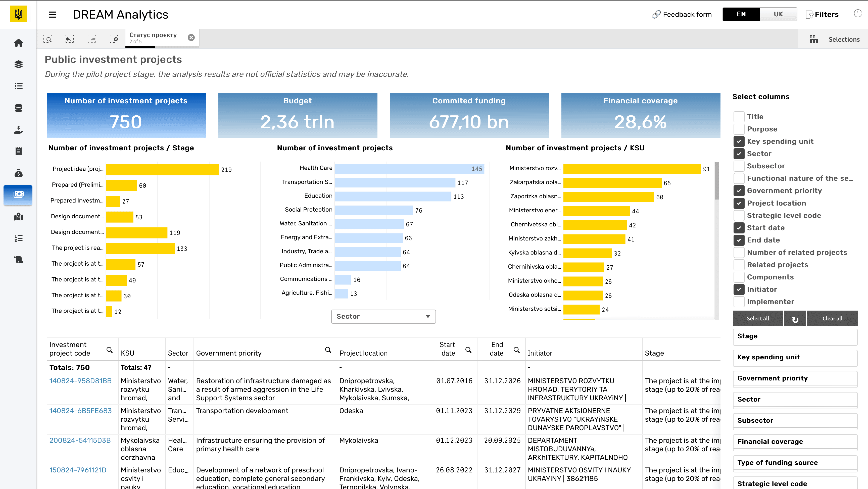Open the receipt document sidebar icon

(19, 151)
